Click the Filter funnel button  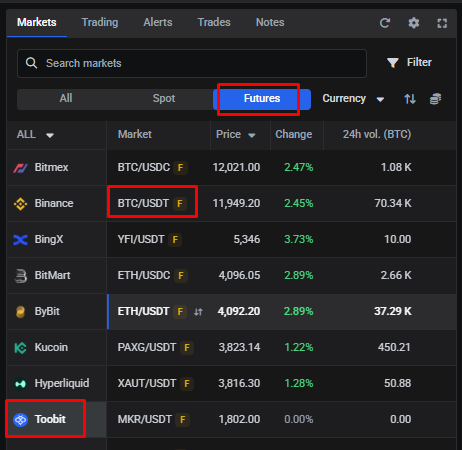pos(409,62)
